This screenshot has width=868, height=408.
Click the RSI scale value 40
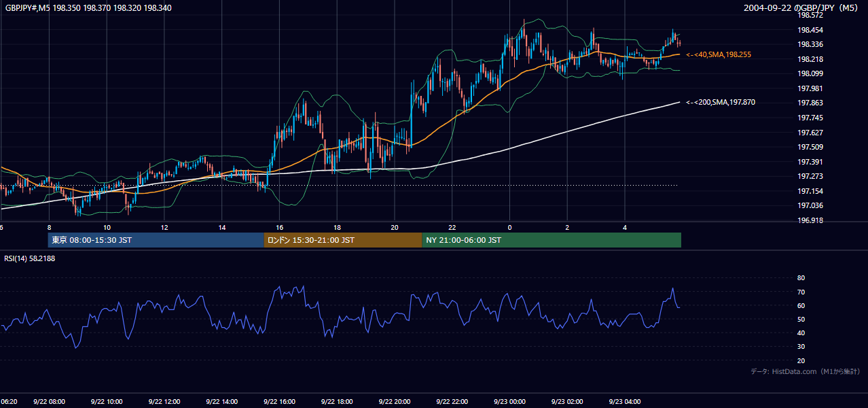click(x=801, y=333)
